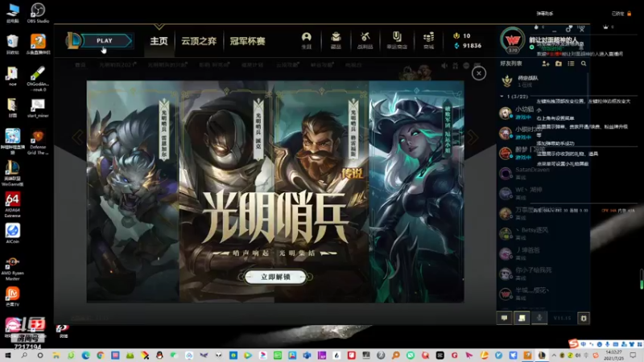Go to the previous banner arrow
Screen dimensions: 644x362
(x=78, y=137)
